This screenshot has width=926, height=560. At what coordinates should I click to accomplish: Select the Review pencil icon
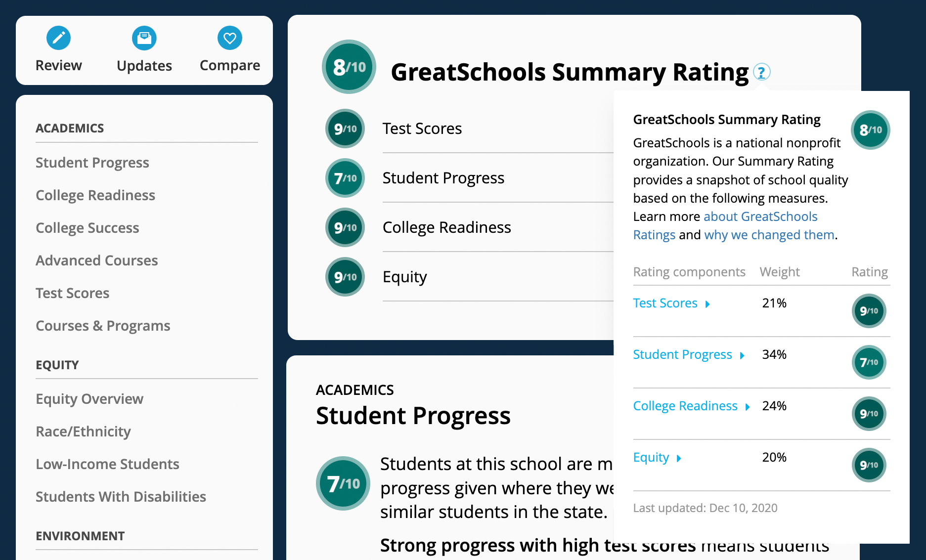pos(58,38)
